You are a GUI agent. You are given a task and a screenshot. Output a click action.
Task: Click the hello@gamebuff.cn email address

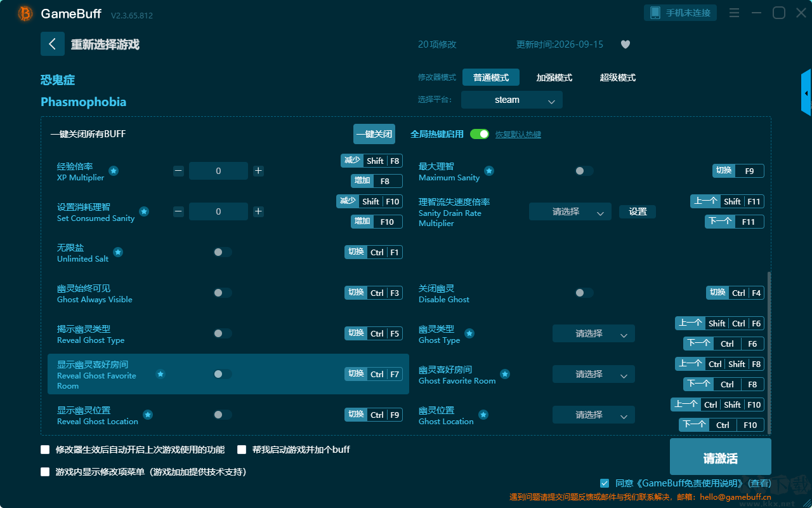[x=736, y=497]
